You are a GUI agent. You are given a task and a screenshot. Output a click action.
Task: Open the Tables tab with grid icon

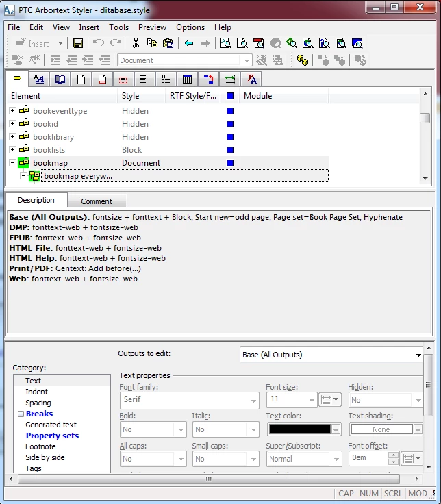(187, 79)
